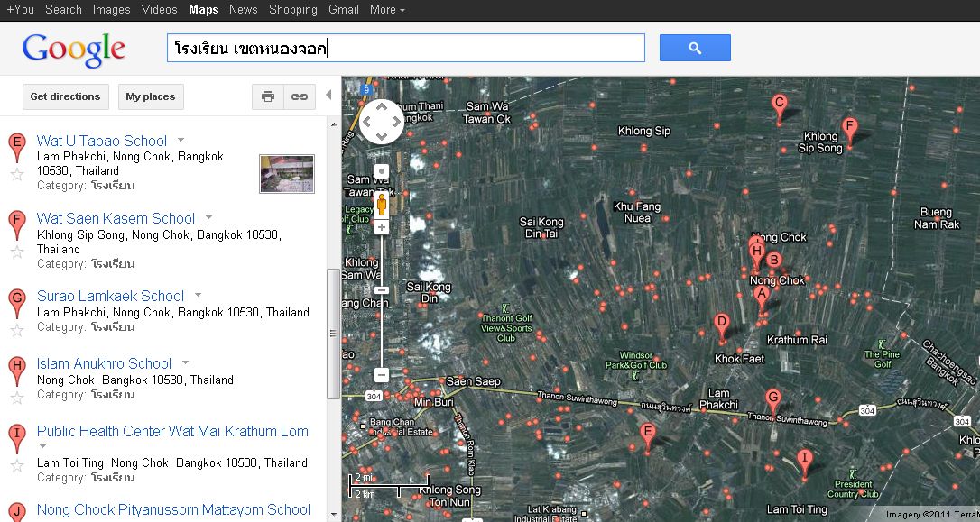Viewport: 980px width, 522px height.
Task: Expand the More menu in top bar
Action: (x=387, y=9)
